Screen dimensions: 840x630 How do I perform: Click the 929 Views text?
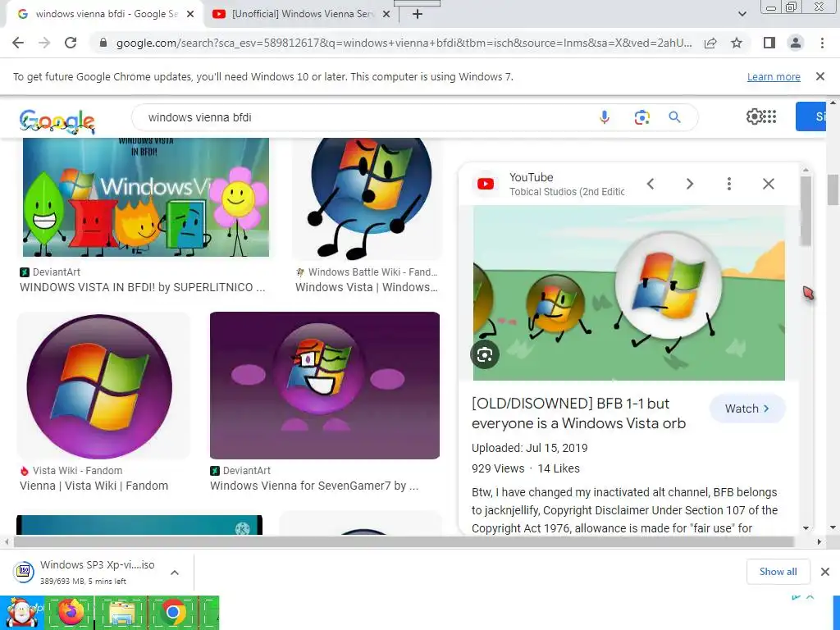[x=498, y=468]
